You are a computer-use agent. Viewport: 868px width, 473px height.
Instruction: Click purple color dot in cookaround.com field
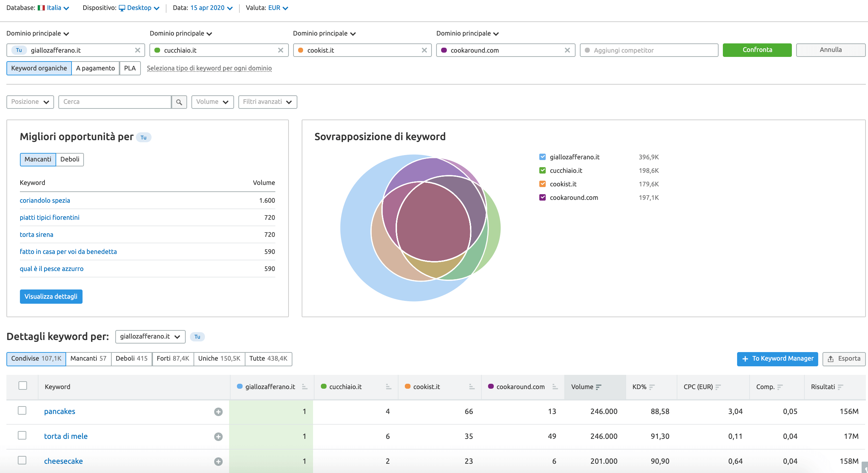(444, 50)
